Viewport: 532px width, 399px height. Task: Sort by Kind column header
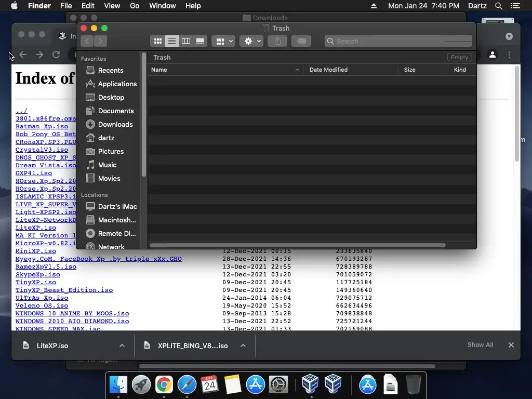tap(462, 70)
